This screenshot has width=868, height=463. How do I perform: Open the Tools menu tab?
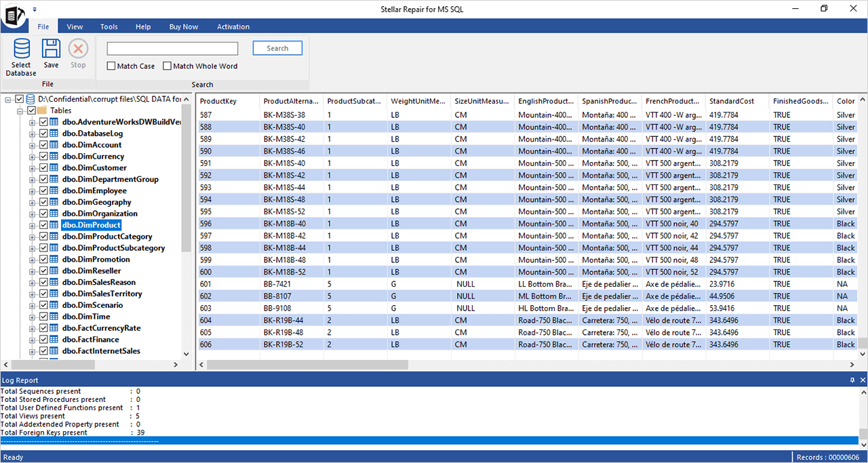(x=108, y=27)
